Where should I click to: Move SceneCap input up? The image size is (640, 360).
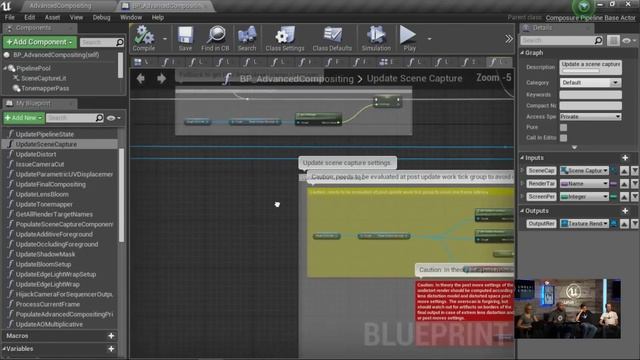coord(624,171)
